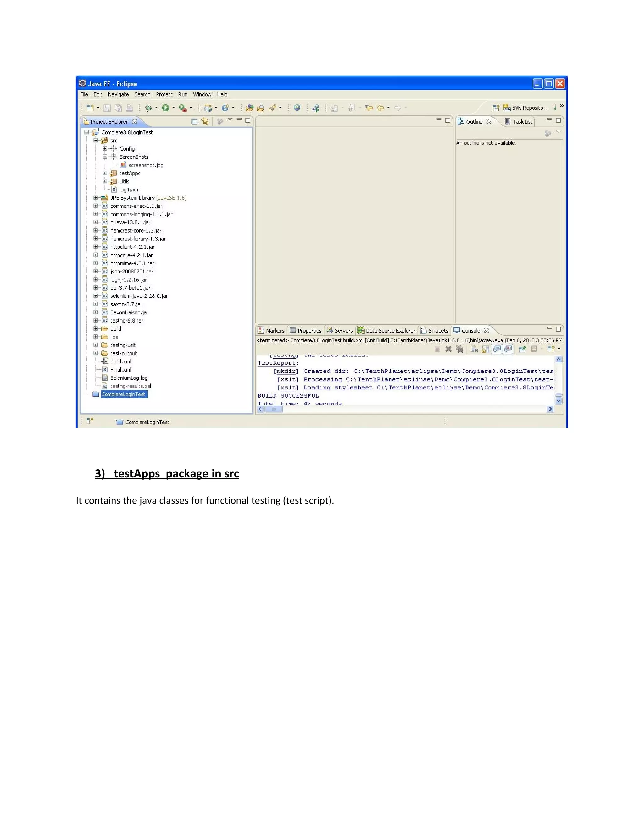The height and width of the screenshot is (833, 644).
Task: Switch to the Markers tab
Action: pos(271,331)
